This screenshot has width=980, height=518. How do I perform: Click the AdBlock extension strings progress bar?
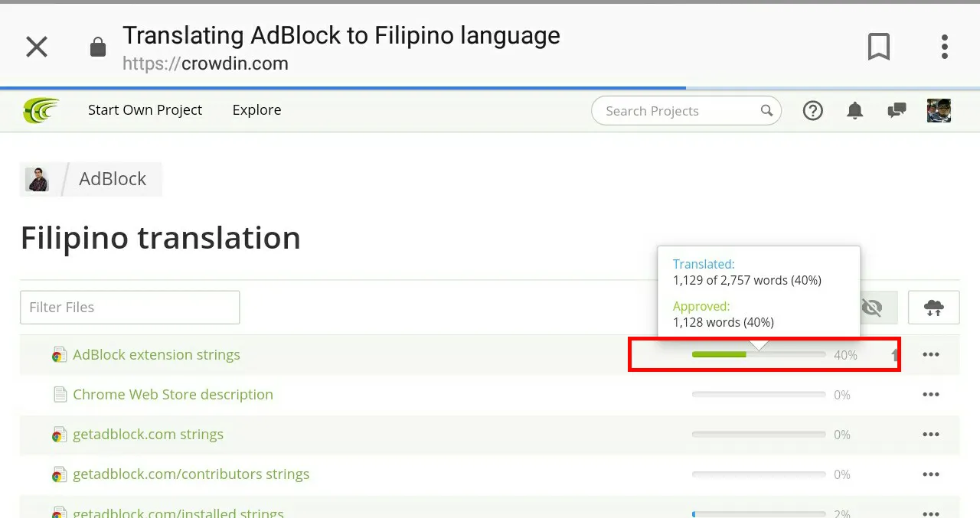[x=759, y=355]
